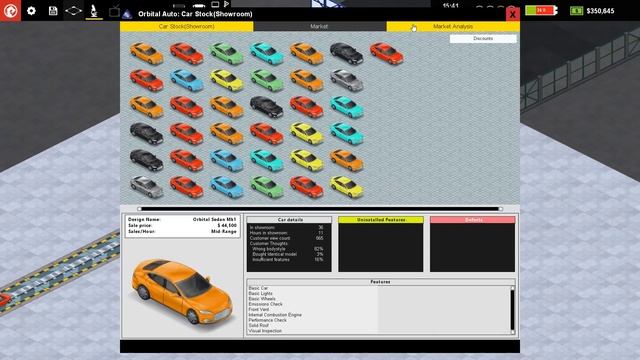Close the Car Stock window with X
Viewport: 640px width, 360px height.
pyautogui.click(x=513, y=14)
